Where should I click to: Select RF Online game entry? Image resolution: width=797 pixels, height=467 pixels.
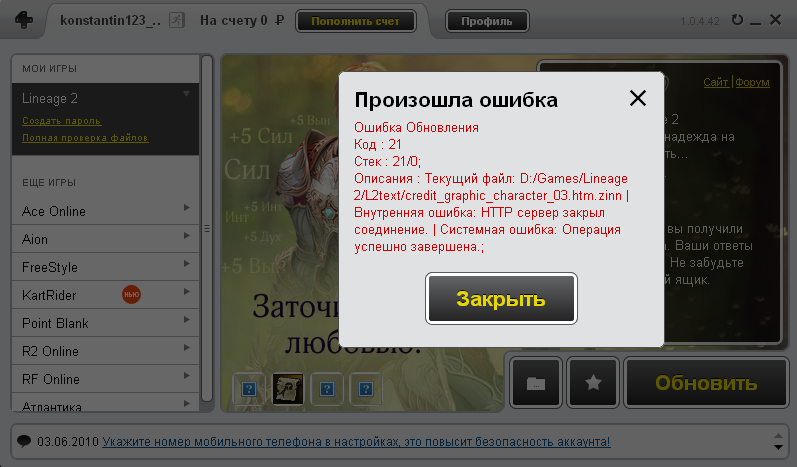pyautogui.click(x=105, y=379)
